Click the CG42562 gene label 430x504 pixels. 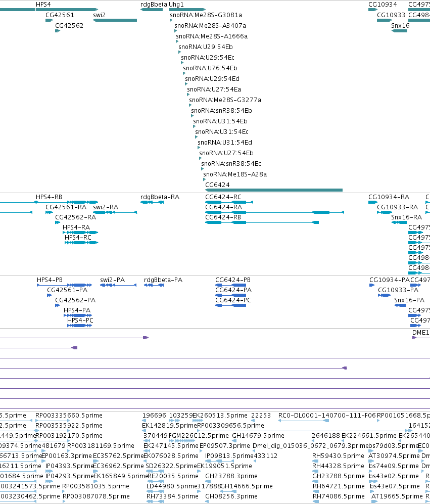click(69, 26)
